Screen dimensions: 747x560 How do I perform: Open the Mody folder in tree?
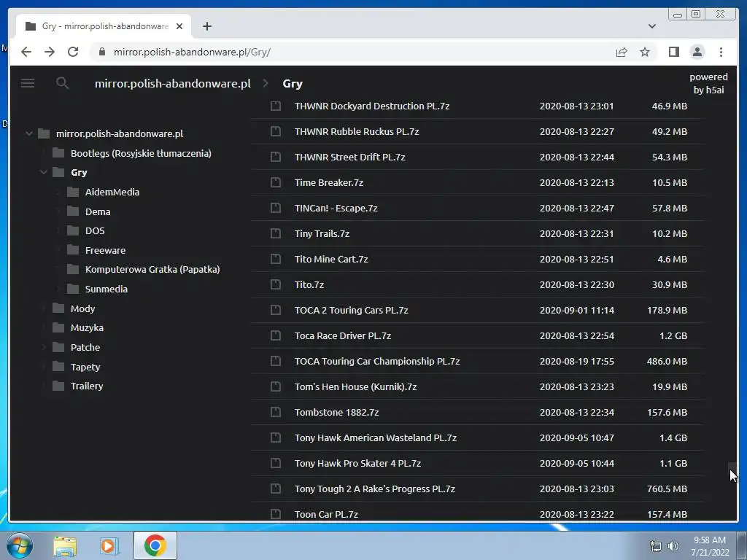click(83, 308)
